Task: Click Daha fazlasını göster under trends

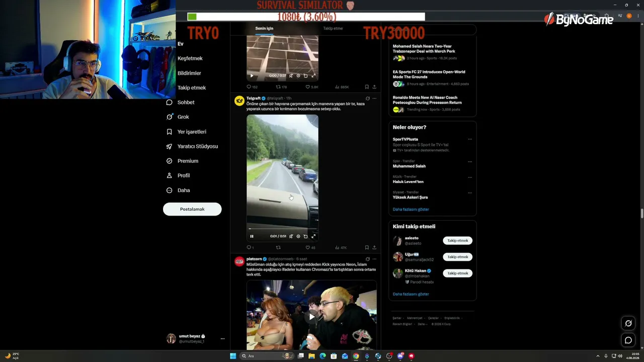Action: click(411, 209)
